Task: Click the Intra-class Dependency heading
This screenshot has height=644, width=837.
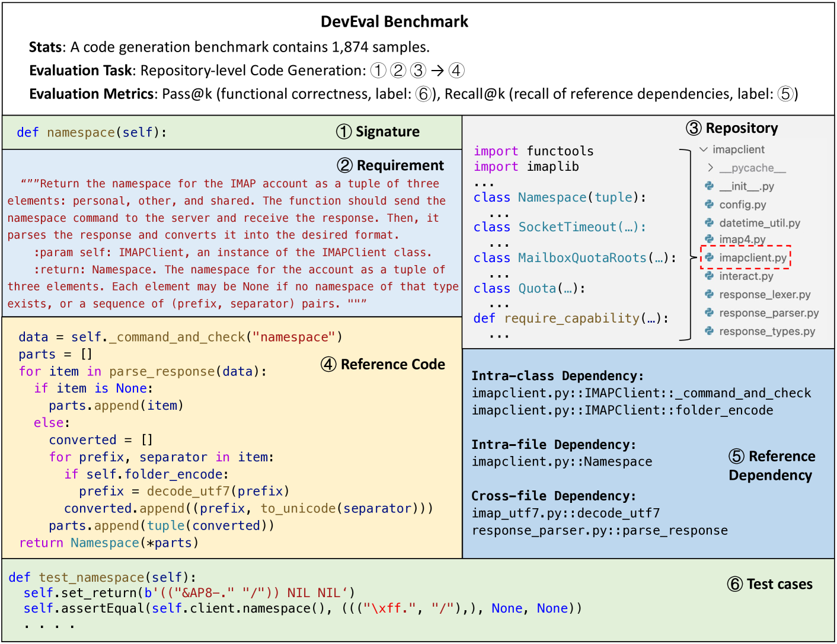Action: (x=557, y=376)
